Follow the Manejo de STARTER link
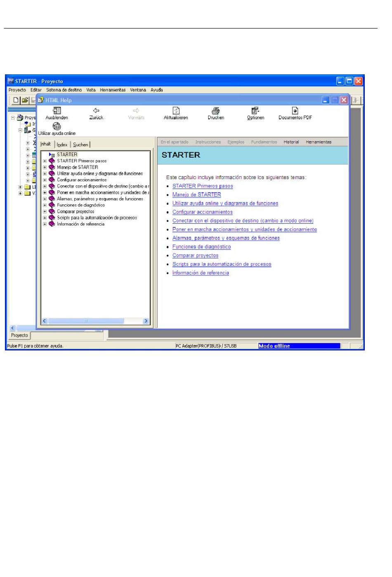 [197, 195]
